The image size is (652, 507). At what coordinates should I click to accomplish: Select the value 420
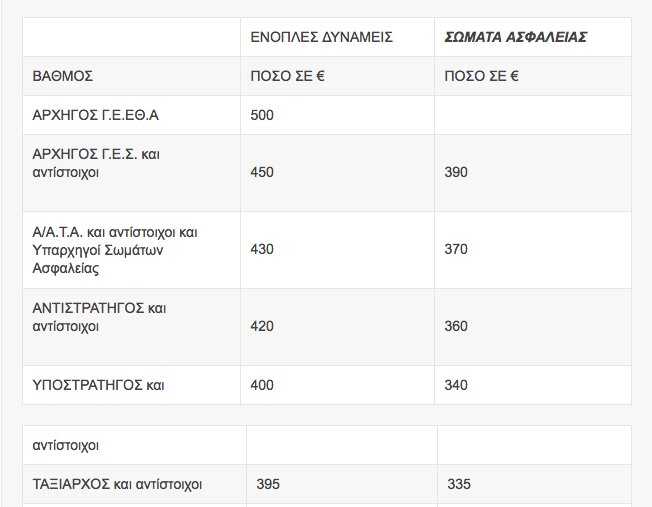coord(262,327)
